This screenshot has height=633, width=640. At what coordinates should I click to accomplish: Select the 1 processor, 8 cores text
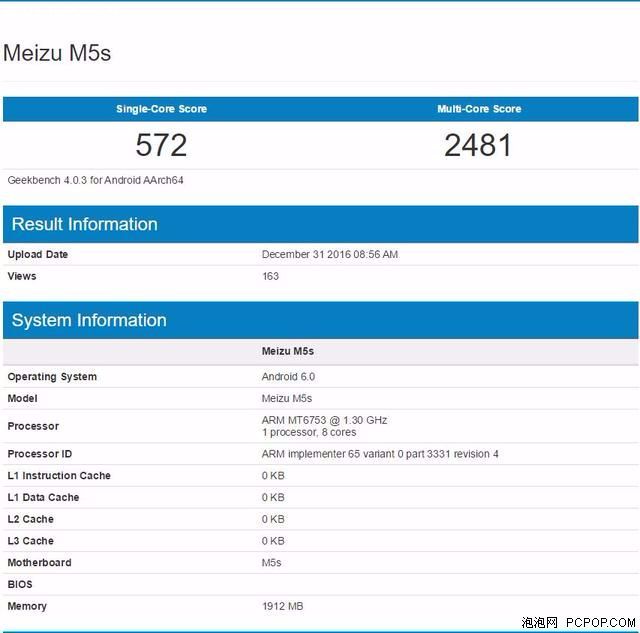coord(309,432)
